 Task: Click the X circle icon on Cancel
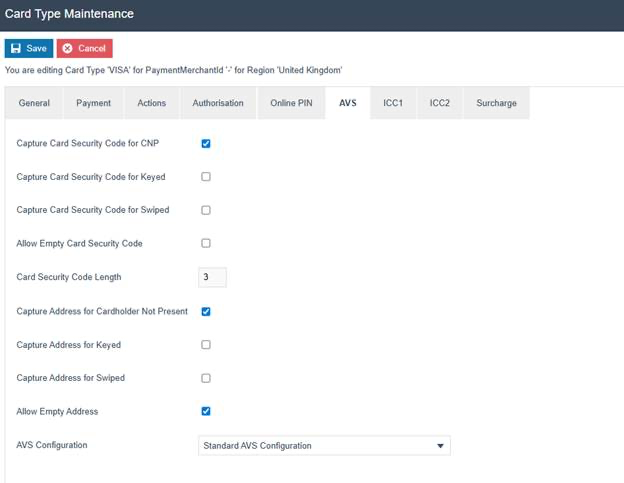tap(68, 49)
